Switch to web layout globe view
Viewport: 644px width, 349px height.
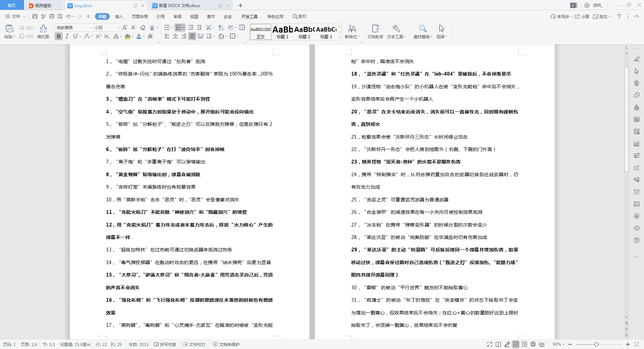(x=533, y=344)
